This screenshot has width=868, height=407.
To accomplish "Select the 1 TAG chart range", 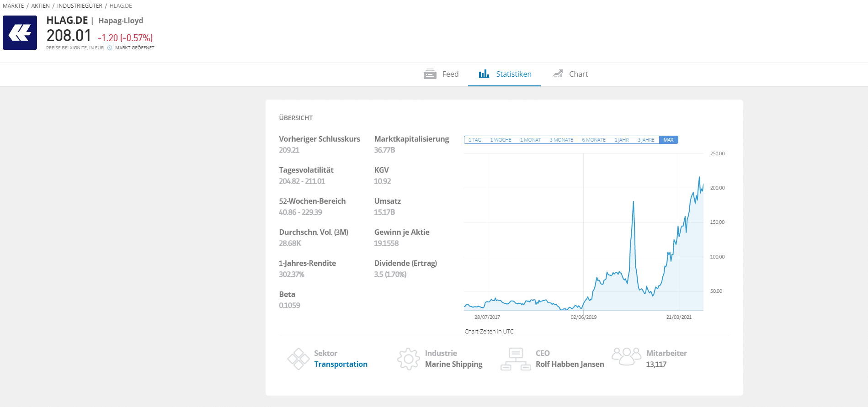I will click(x=475, y=140).
